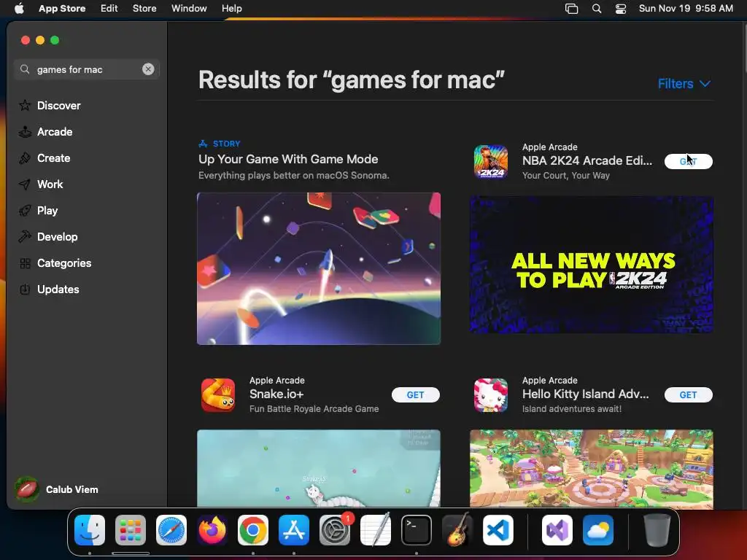
Task: Open Spotlight search in menu bar
Action: coord(597,8)
